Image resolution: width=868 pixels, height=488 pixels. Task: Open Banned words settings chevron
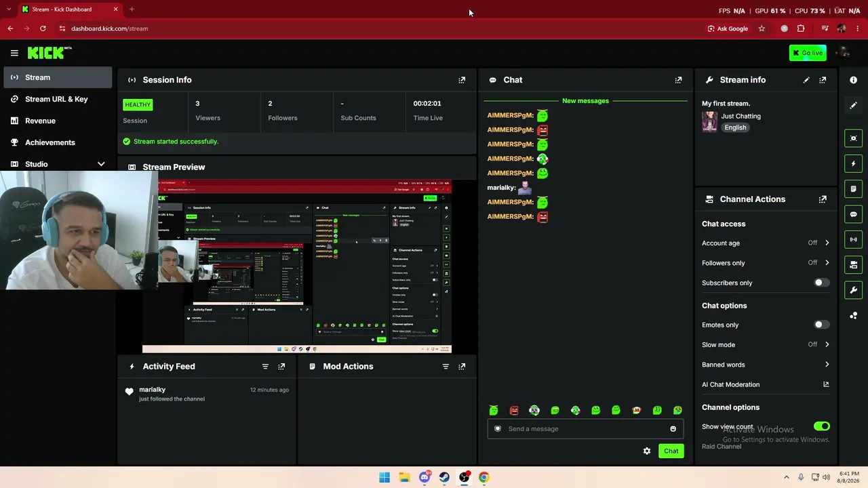pos(827,365)
